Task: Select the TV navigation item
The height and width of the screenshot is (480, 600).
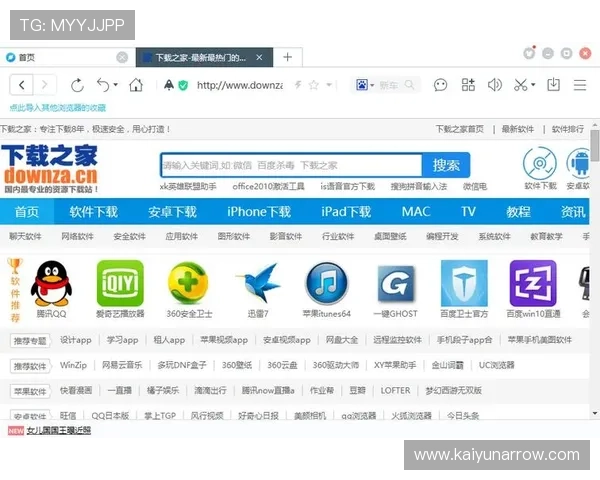Action: 468,212
